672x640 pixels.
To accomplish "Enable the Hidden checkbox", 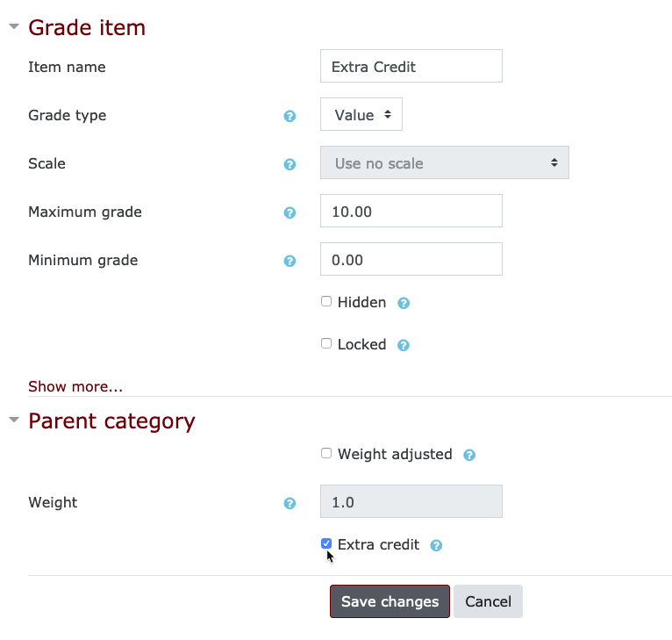I will [x=326, y=301].
